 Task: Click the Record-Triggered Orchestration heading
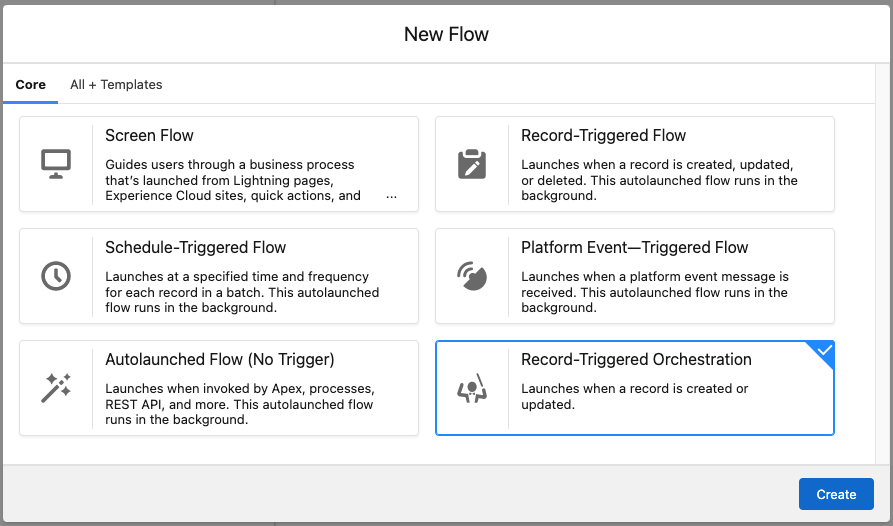[x=636, y=360]
